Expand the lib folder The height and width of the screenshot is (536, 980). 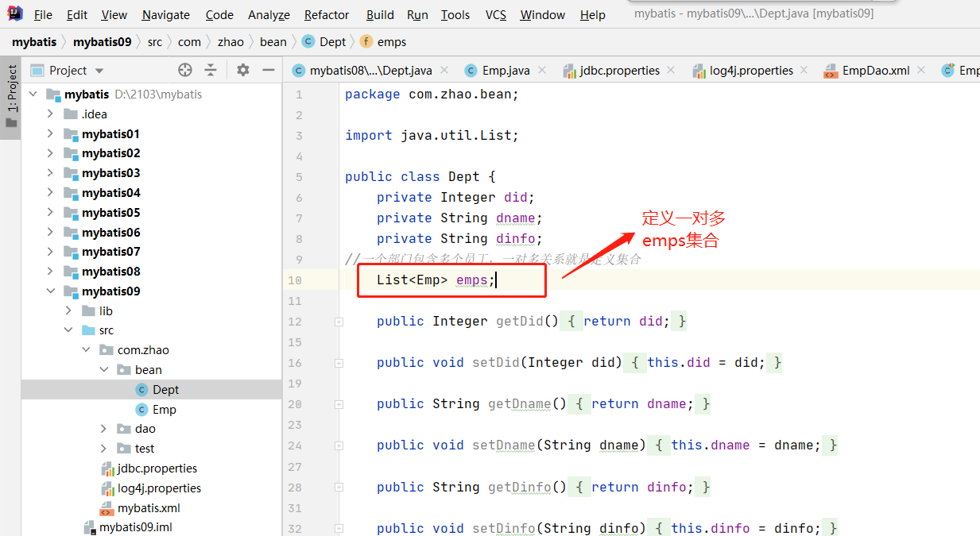pos(68,311)
